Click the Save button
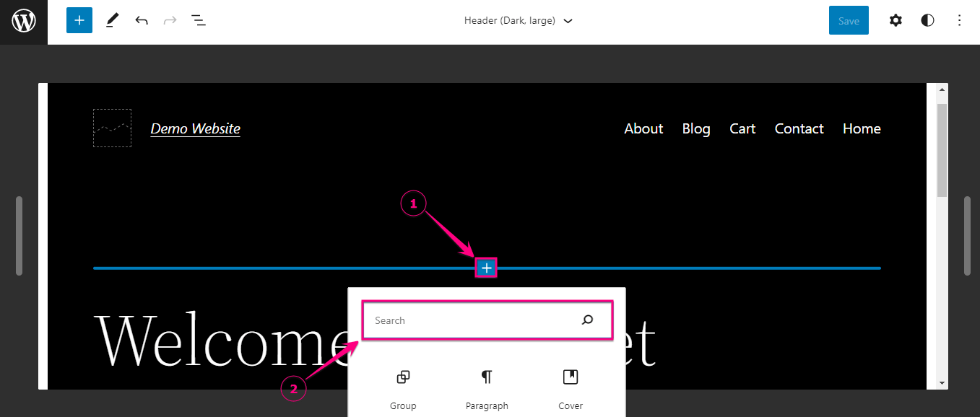Screen dimensions: 980x417 849,20
